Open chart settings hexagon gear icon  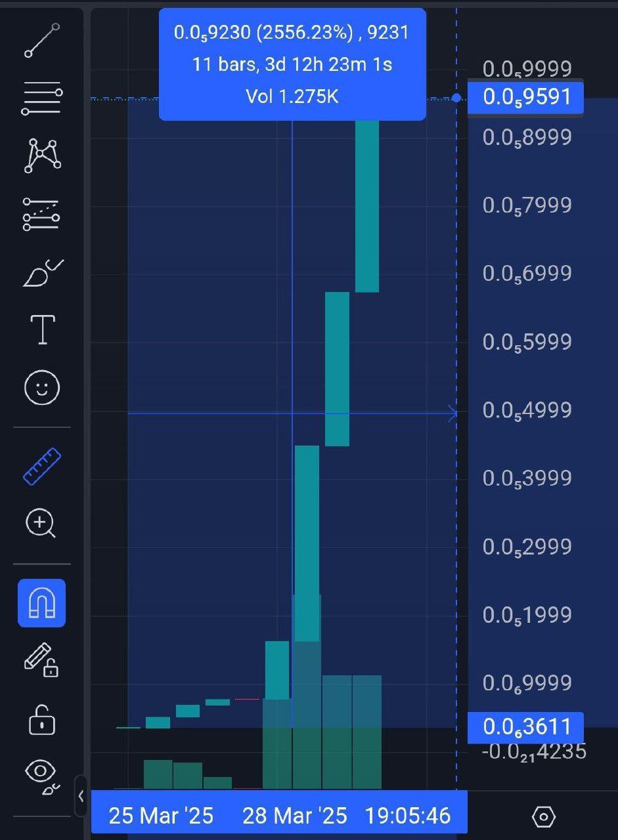tap(543, 817)
